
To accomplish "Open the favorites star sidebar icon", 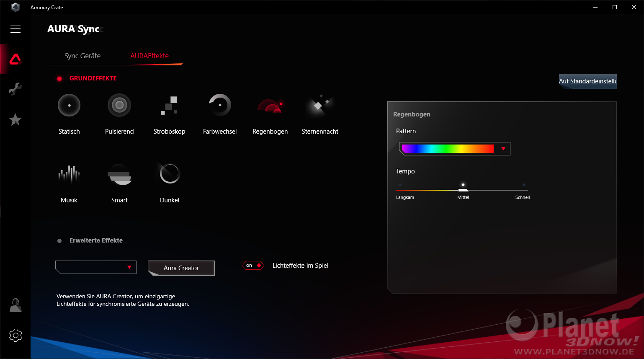I will click(x=15, y=120).
